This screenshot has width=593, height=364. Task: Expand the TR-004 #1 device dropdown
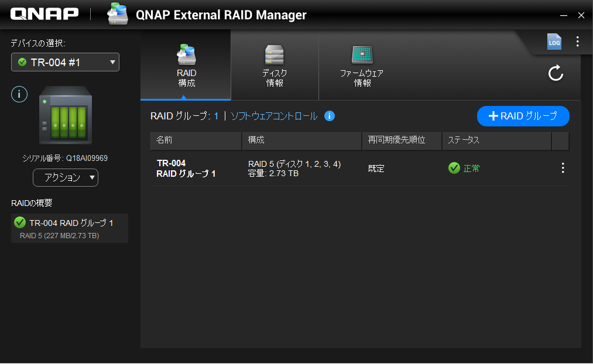coord(65,62)
